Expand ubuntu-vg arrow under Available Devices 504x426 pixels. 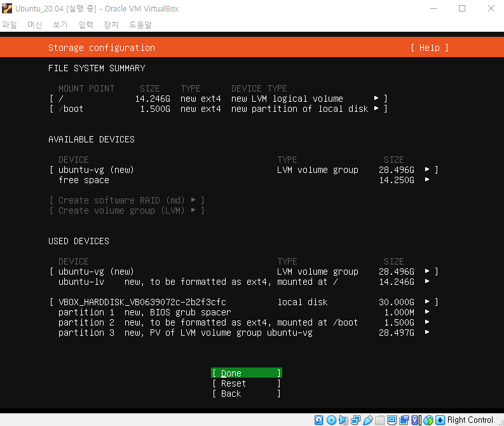click(x=427, y=169)
